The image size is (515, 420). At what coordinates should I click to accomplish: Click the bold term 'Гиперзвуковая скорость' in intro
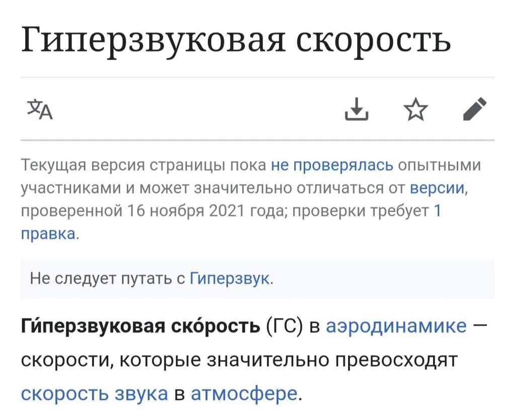click(x=141, y=326)
